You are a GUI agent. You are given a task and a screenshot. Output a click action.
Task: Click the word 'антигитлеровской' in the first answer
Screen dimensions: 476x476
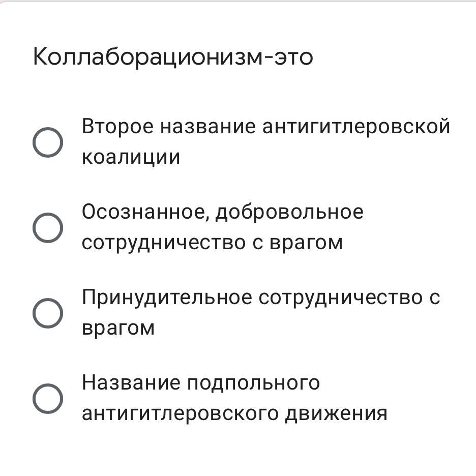click(356, 127)
